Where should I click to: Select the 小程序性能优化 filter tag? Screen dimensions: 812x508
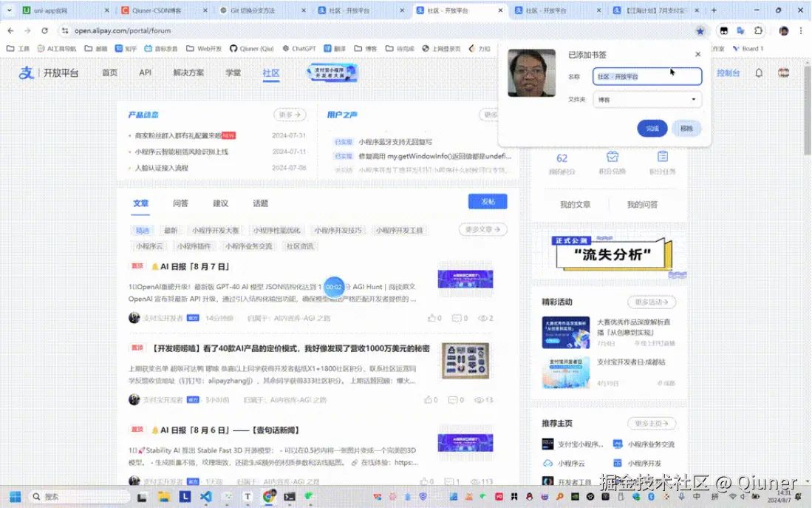click(x=276, y=230)
